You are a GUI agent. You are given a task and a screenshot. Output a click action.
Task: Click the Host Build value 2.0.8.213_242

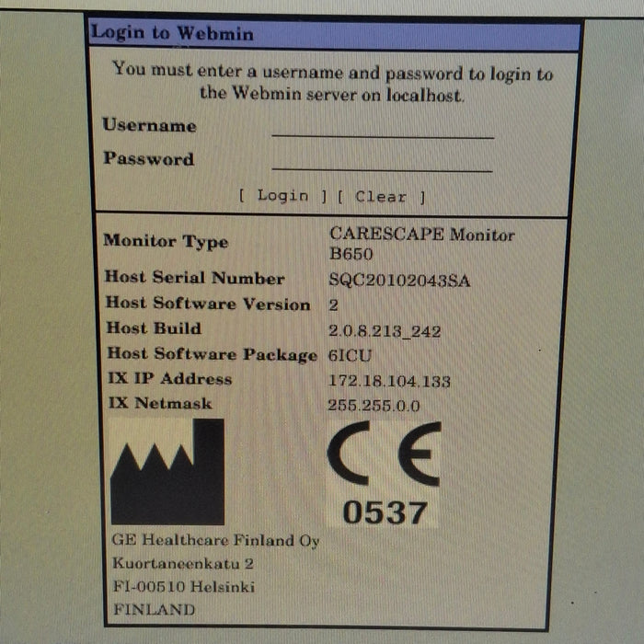pyautogui.click(x=385, y=331)
